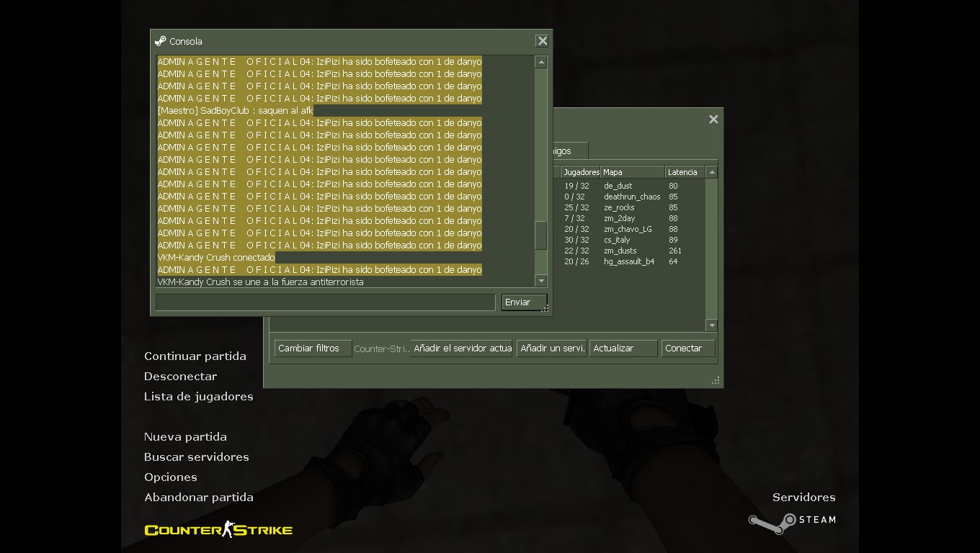Select Nueva partida menu item
This screenshot has width=980, height=553.
pos(185,437)
